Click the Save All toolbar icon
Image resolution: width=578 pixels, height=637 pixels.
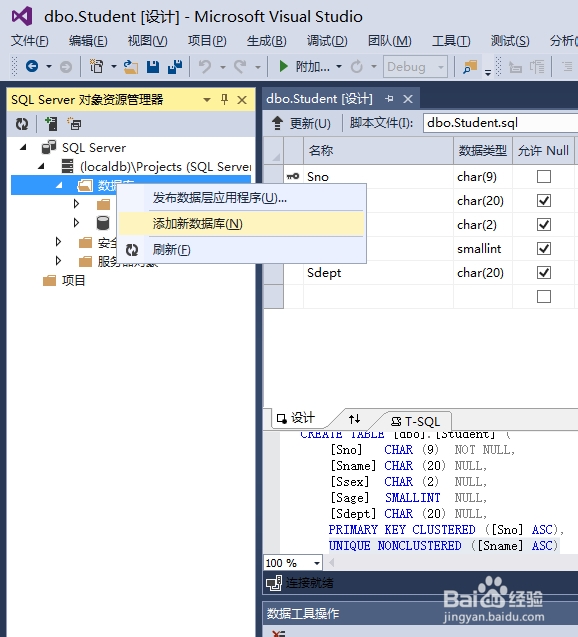click(175, 67)
